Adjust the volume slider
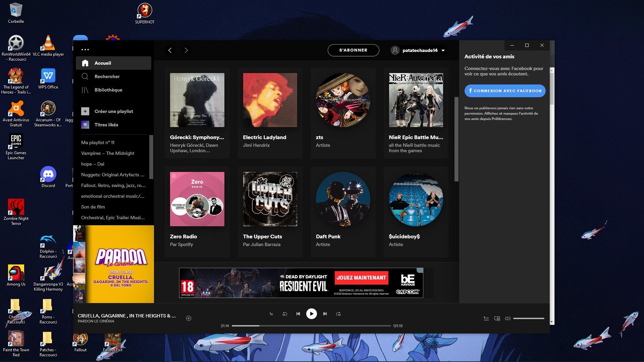 529,318
